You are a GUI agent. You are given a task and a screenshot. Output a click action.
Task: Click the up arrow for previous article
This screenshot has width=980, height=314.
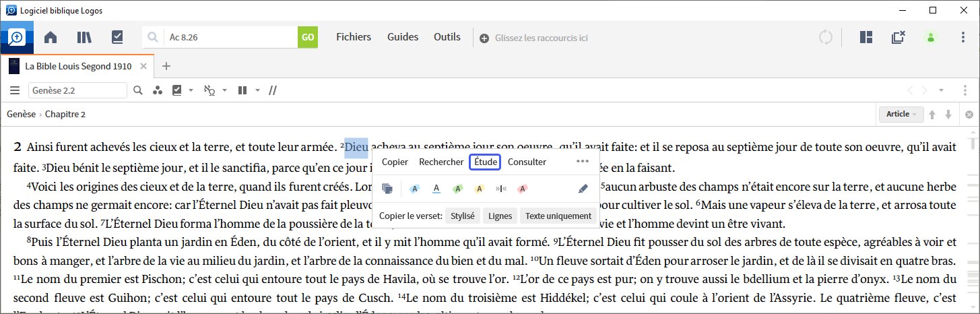[933, 115]
